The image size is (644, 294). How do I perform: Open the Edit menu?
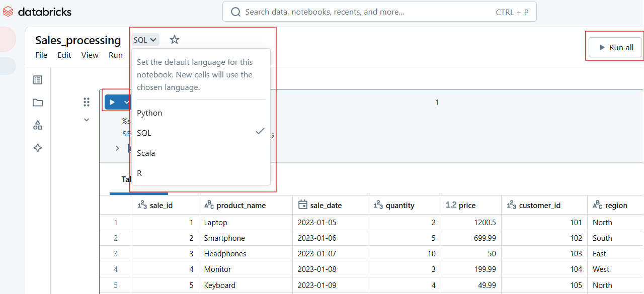pos(64,55)
